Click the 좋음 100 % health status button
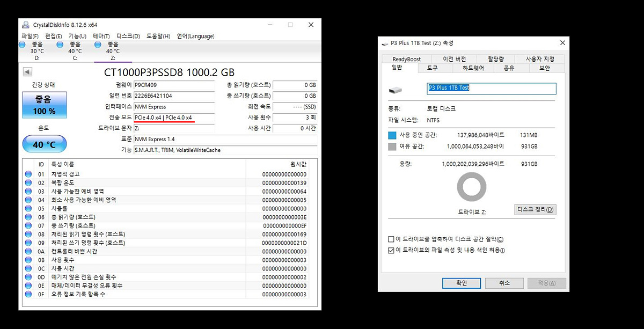 click(45, 105)
